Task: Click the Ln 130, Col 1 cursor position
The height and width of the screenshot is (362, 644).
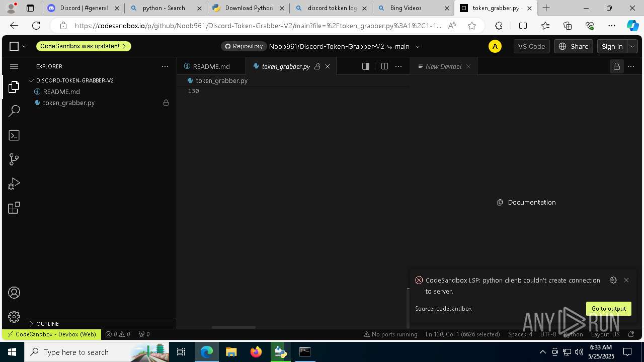Action: click(x=462, y=334)
